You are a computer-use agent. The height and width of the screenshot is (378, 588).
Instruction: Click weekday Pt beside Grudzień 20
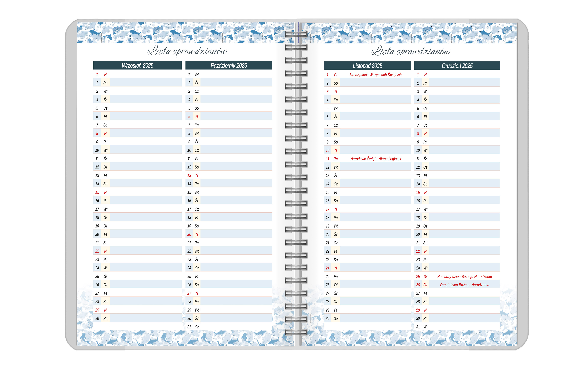coord(425,234)
